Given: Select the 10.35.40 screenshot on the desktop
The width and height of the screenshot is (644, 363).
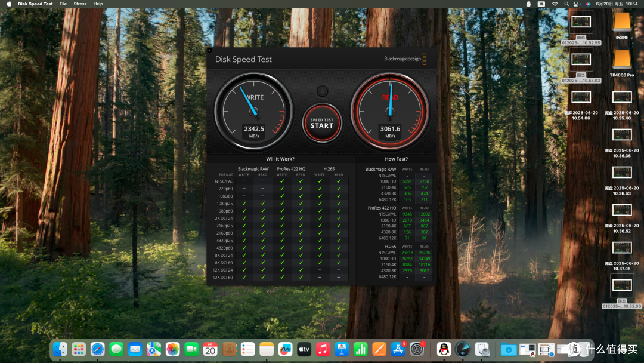Looking at the screenshot, I should tap(622, 105).
